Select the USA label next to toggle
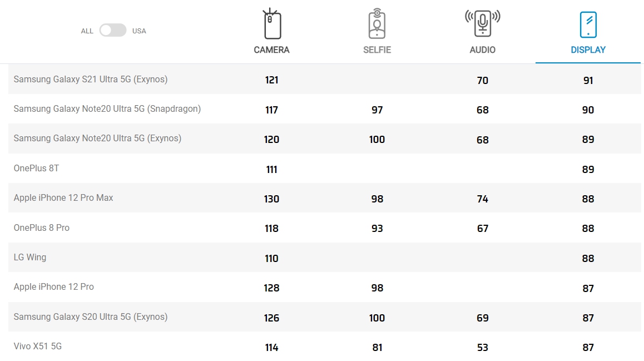Viewport: 644px width, 361px height. pos(139,31)
